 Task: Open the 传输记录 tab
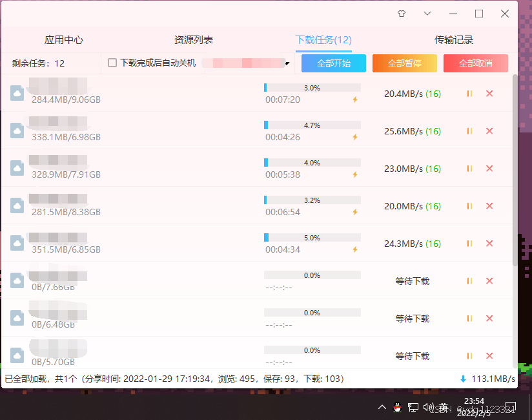point(454,39)
